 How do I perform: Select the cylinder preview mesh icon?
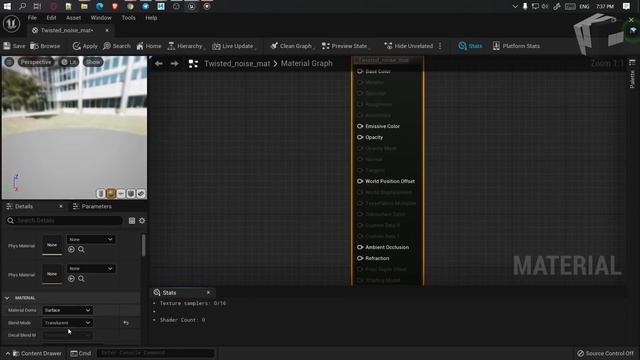101,193
